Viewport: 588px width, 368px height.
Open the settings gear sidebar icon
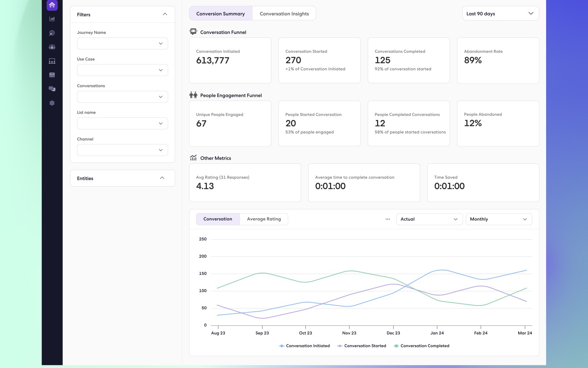click(x=52, y=103)
